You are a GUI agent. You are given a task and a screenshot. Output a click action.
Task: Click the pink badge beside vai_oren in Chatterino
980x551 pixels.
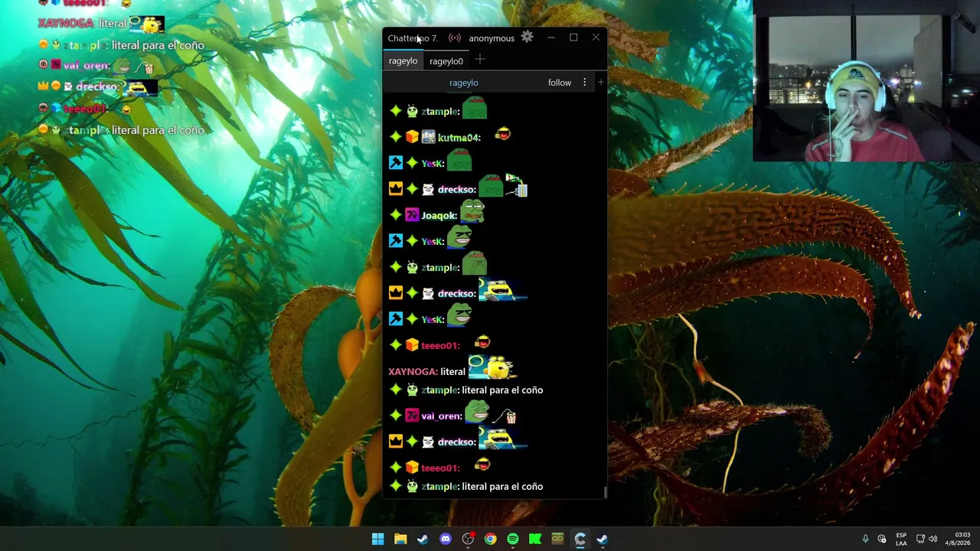coord(412,416)
